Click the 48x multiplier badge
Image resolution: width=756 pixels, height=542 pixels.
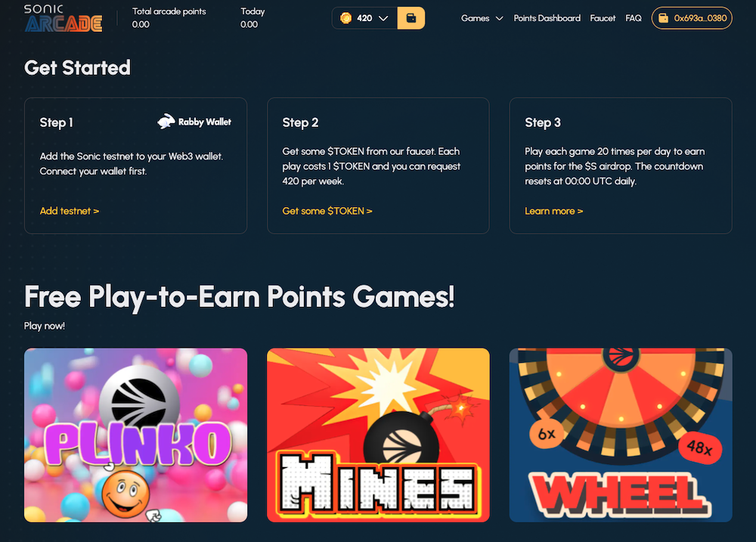pyautogui.click(x=699, y=448)
